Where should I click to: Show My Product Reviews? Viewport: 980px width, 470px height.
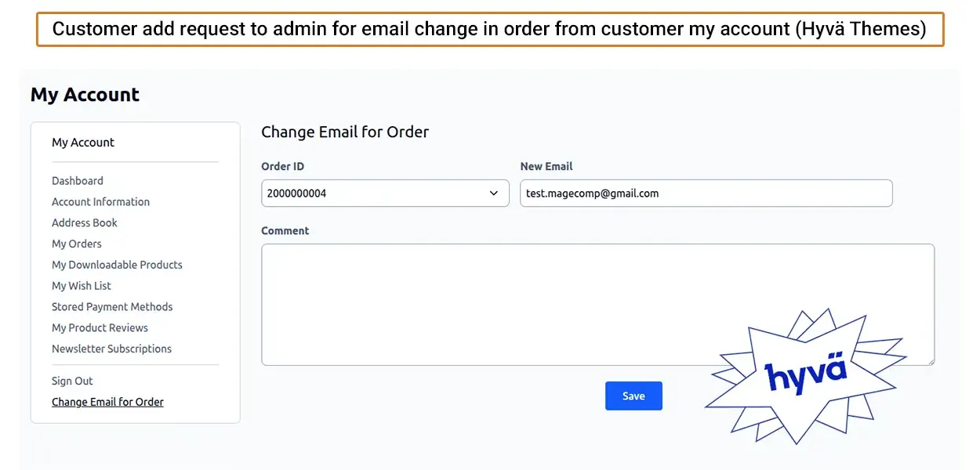click(100, 328)
